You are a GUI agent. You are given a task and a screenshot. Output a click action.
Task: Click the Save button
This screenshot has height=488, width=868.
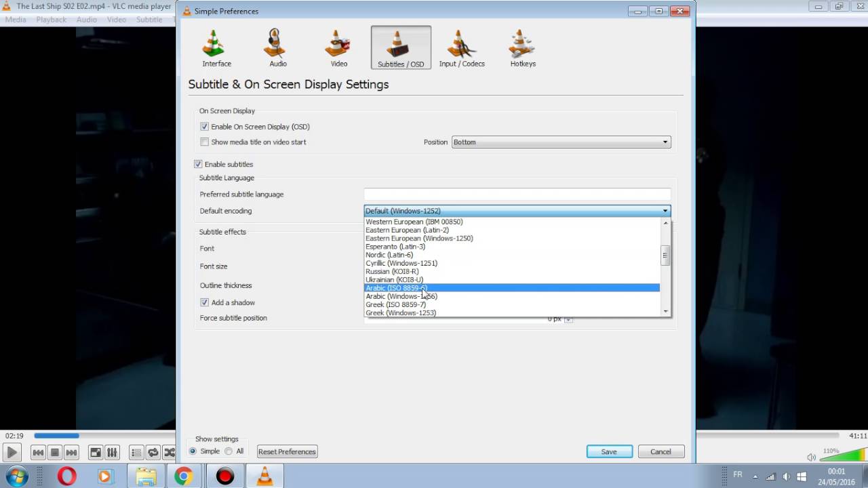click(609, 451)
